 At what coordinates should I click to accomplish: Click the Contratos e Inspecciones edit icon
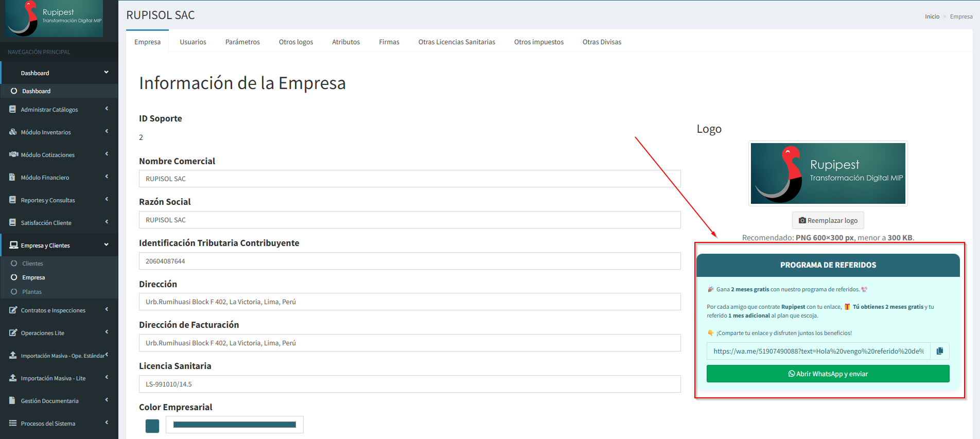[13, 310]
